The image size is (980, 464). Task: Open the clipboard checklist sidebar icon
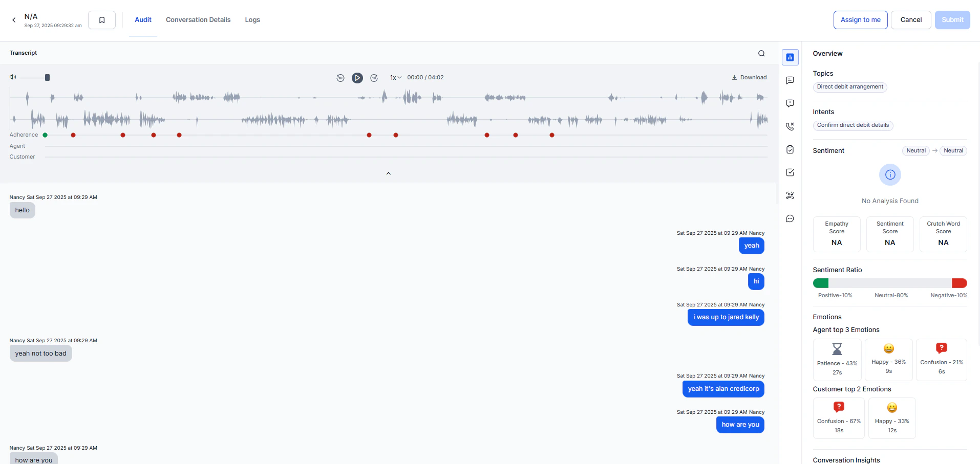pyautogui.click(x=790, y=149)
